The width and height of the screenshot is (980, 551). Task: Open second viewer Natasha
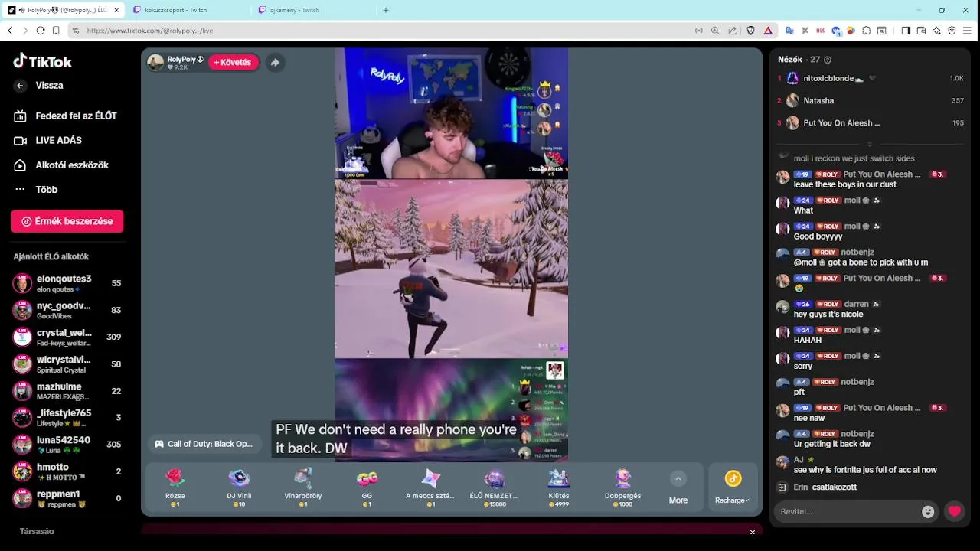[x=871, y=100]
